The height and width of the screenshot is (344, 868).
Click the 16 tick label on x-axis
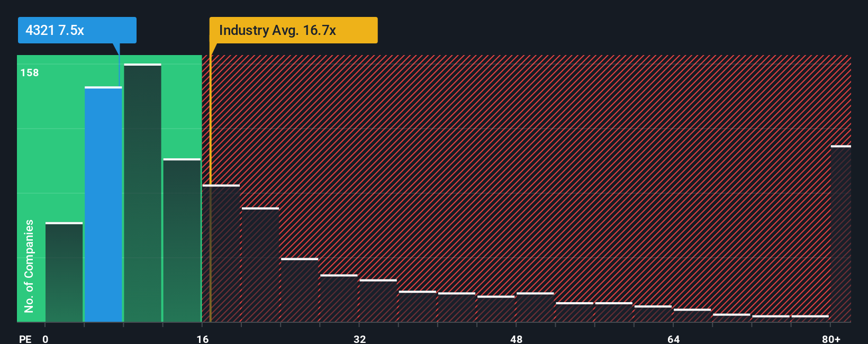(x=203, y=339)
